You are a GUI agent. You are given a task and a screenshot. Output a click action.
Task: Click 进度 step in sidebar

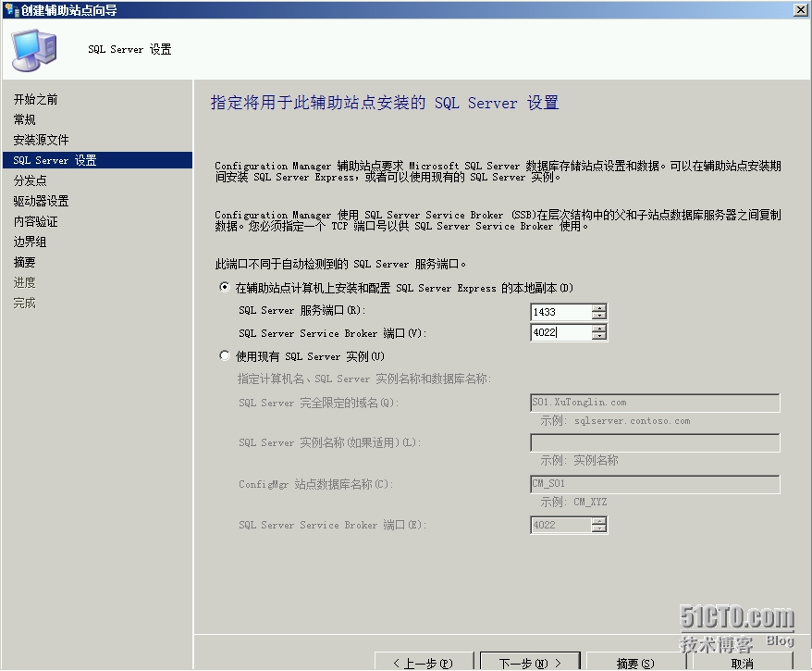point(24,282)
